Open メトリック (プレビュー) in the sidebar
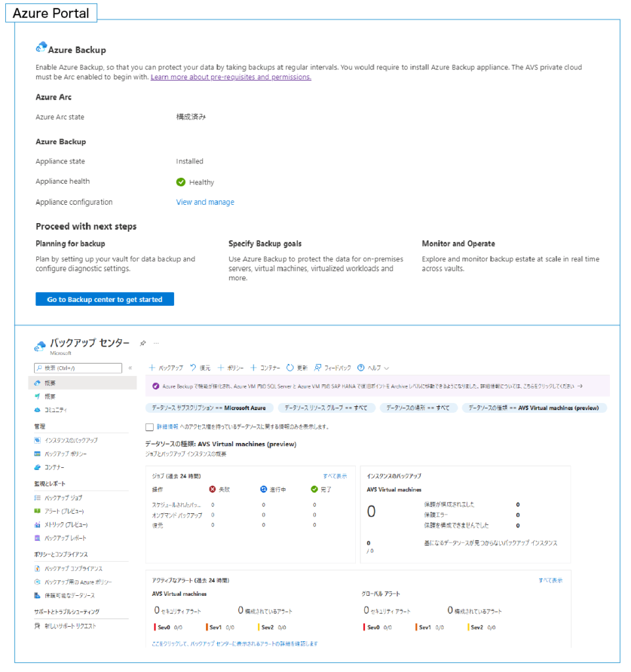 pyautogui.click(x=65, y=525)
